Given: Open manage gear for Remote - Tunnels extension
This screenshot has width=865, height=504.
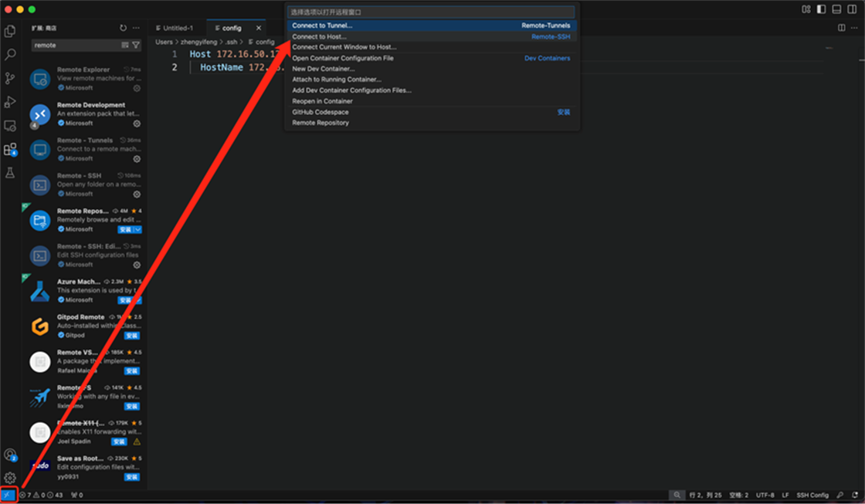Looking at the screenshot, I should click(x=137, y=159).
